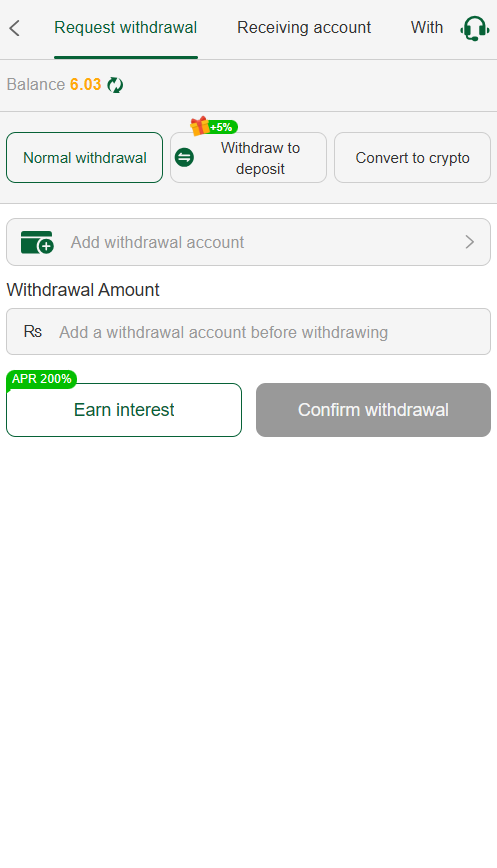Click the Rs currency symbol
The width and height of the screenshot is (497, 868).
33,332
